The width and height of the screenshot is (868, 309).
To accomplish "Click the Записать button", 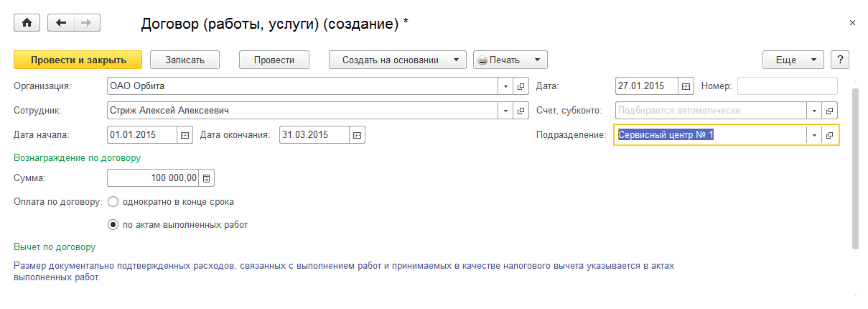I will 185,60.
